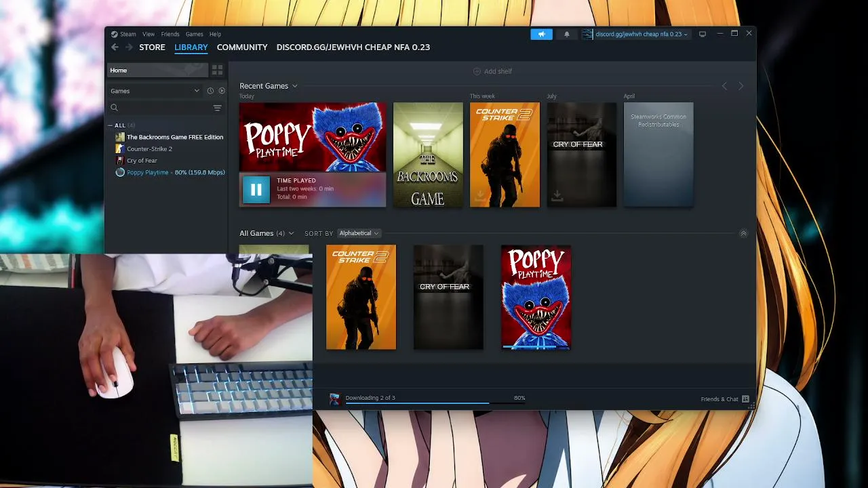
Task: Switch to the STORE tab
Action: (x=152, y=47)
